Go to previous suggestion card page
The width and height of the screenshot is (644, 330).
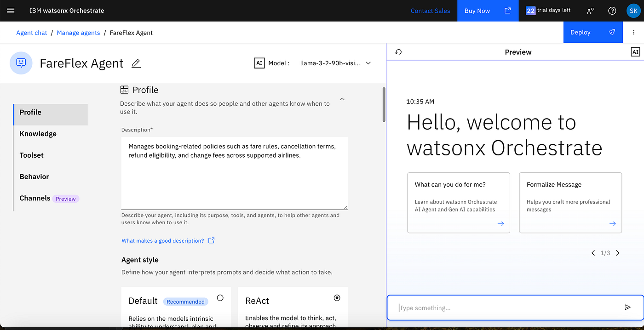[x=593, y=253]
